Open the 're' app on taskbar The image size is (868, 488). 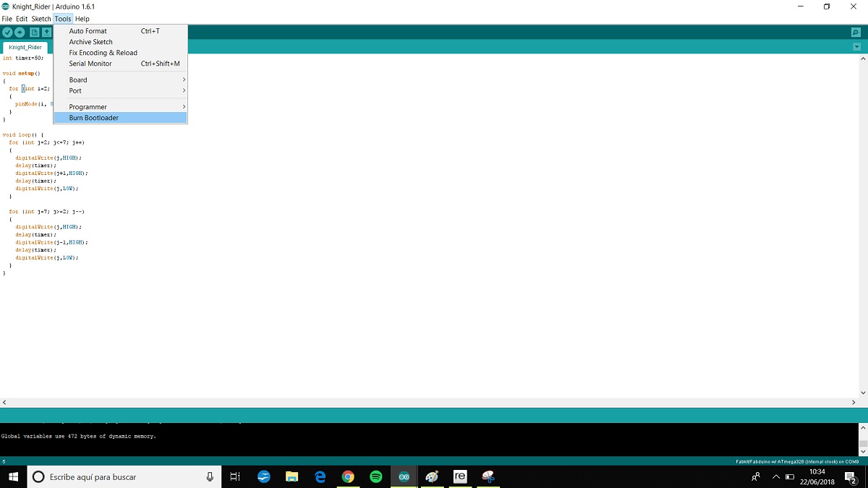tap(460, 476)
